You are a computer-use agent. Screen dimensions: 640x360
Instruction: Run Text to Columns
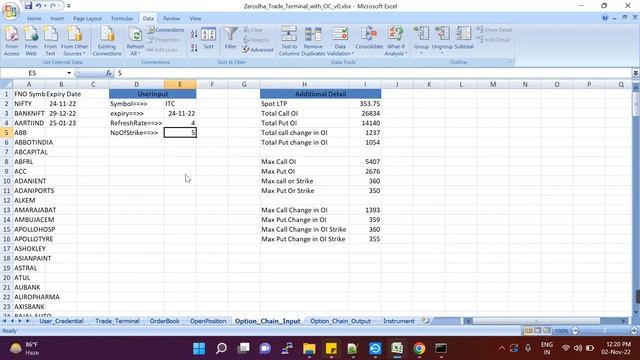click(x=289, y=41)
